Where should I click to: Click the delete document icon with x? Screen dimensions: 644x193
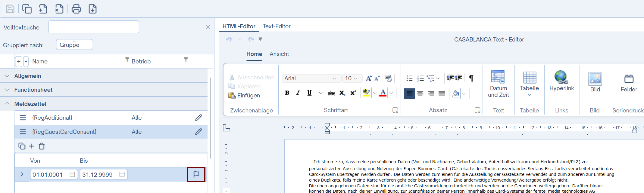coord(59,9)
